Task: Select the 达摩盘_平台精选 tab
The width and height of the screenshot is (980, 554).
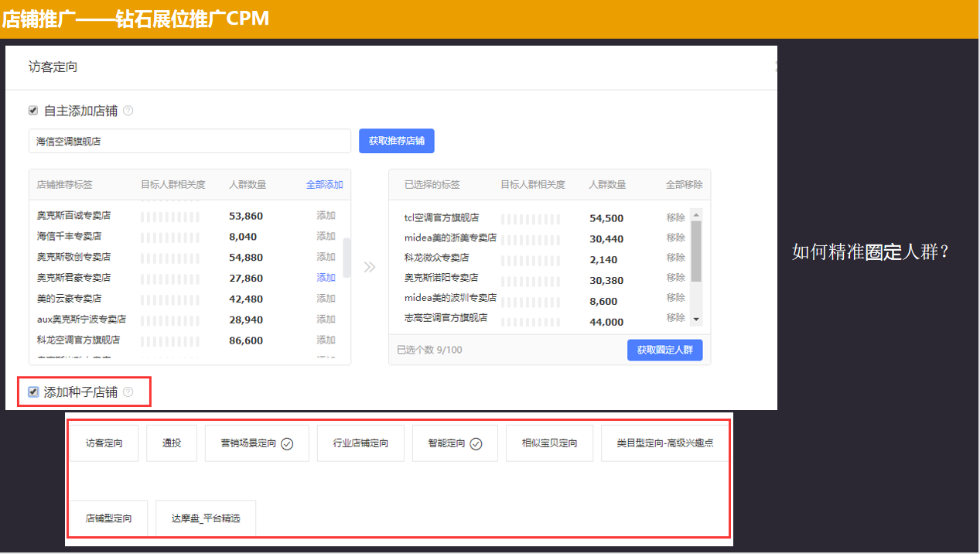Action: [x=206, y=518]
